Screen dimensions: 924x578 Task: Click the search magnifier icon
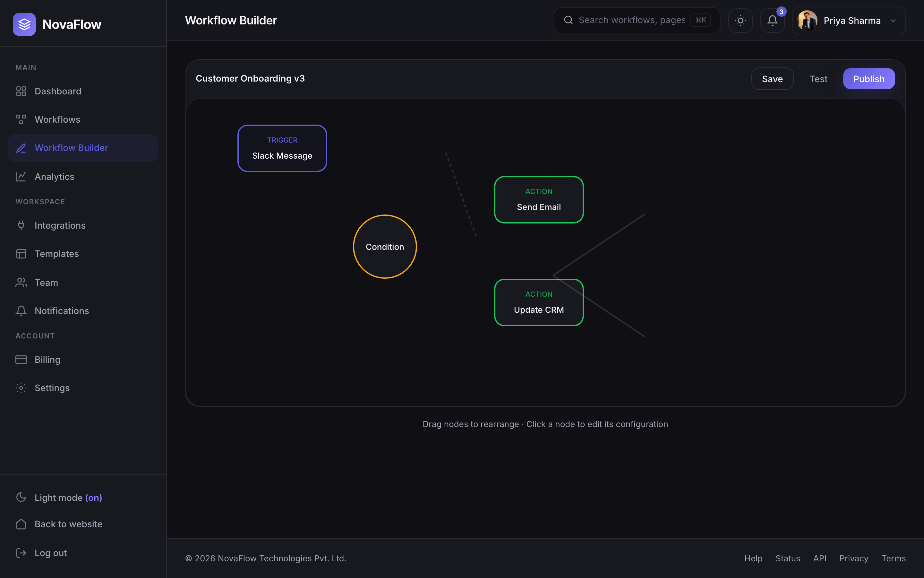[568, 20]
